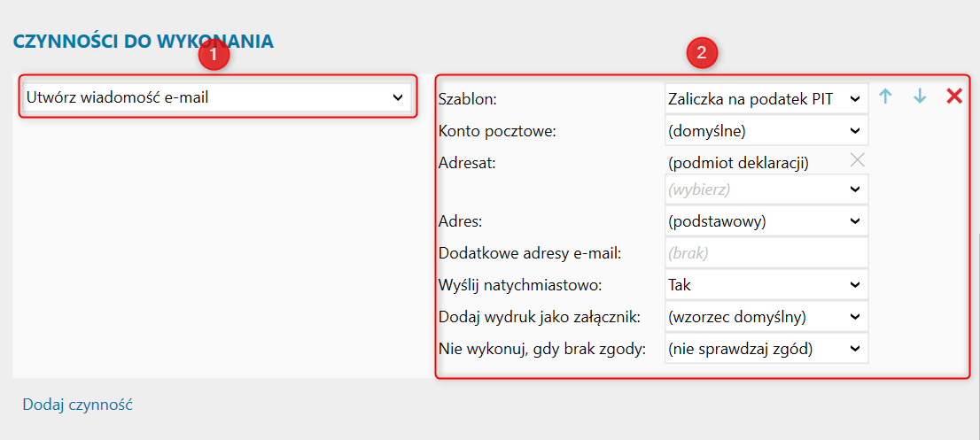Open 'Nie wykonuj, gdy brak zgody' dropdown
The width and height of the screenshot is (980, 440).
point(766,348)
